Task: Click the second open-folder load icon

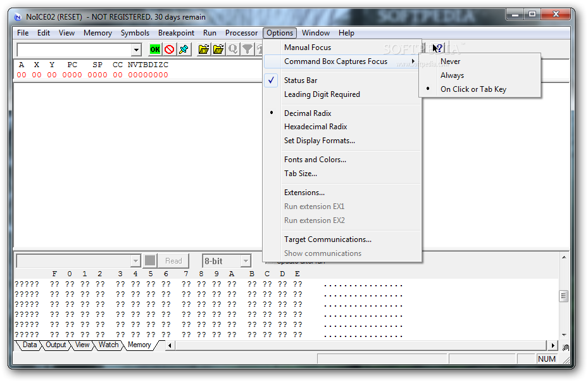Action: click(x=218, y=49)
